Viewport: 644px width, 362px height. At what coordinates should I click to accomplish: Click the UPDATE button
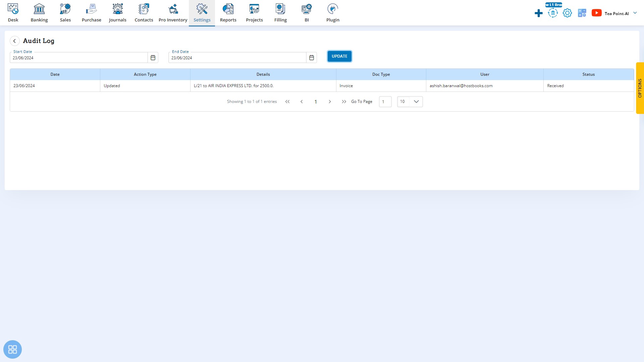339,56
